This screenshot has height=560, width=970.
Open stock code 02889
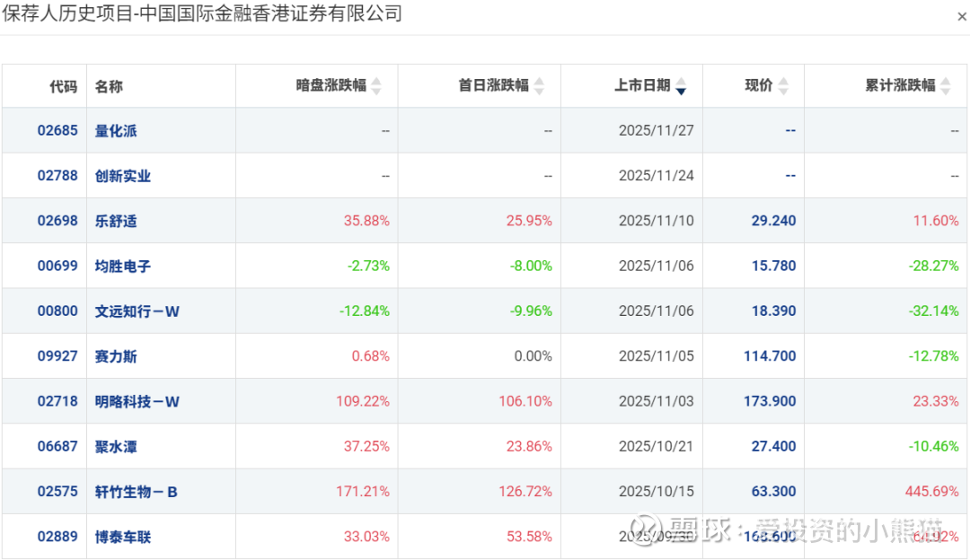[57, 537]
